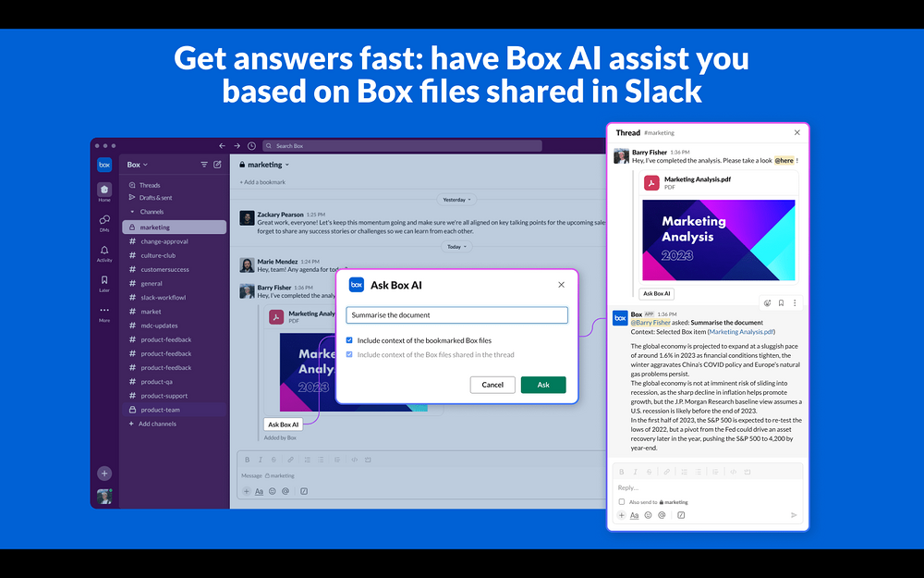Click Add channels in sidebar
Image resolution: width=924 pixels, height=578 pixels.
click(152, 424)
